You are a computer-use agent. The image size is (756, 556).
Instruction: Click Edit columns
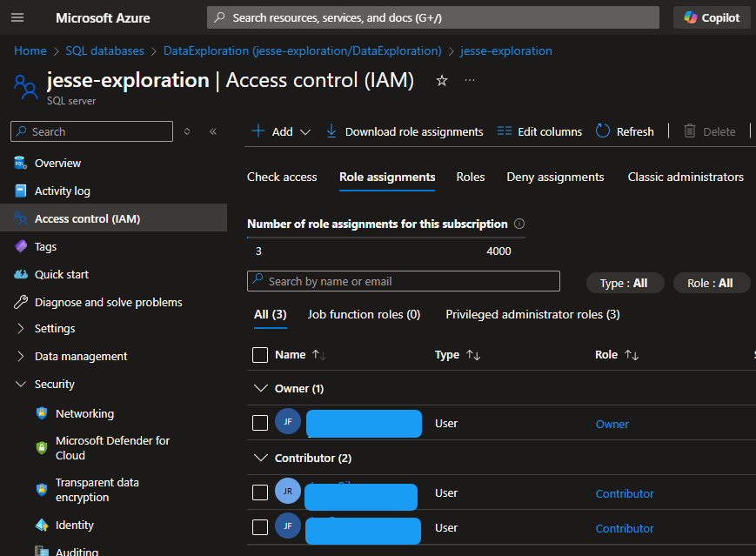point(539,131)
